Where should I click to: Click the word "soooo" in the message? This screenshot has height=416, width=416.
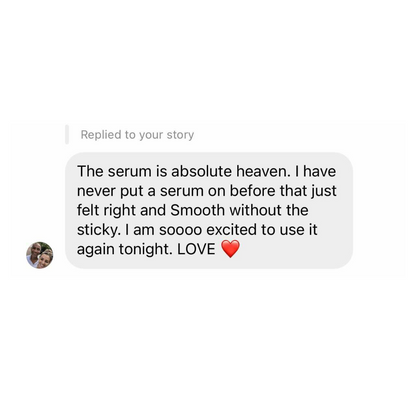tap(180, 230)
